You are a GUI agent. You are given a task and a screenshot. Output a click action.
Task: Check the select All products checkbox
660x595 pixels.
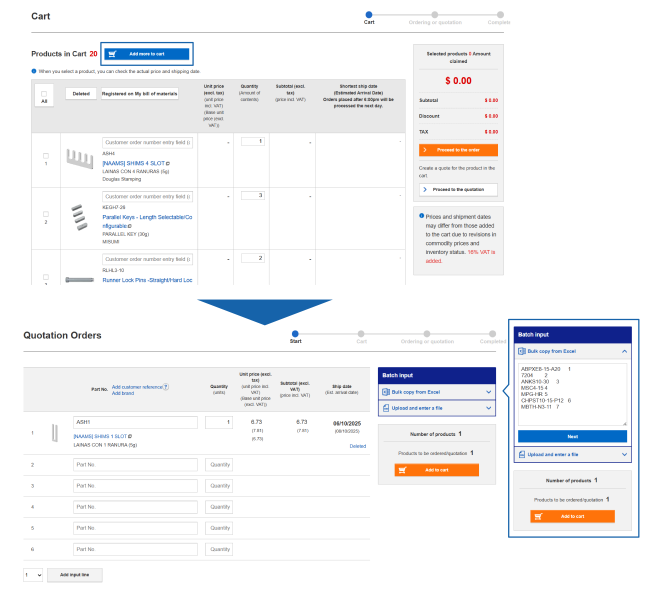point(45,95)
